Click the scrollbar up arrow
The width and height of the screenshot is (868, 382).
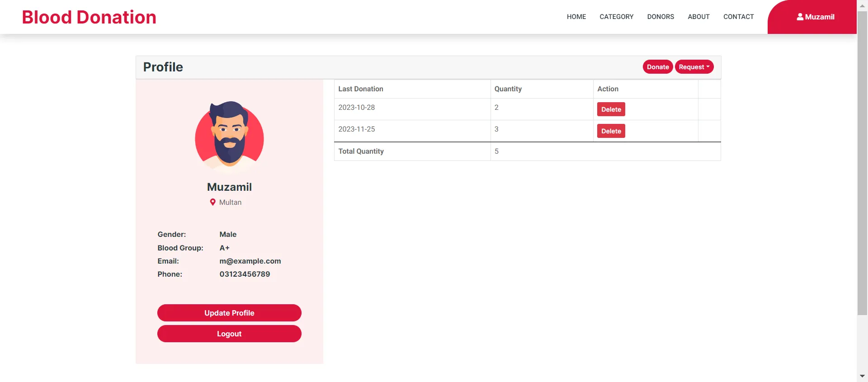(862, 5)
